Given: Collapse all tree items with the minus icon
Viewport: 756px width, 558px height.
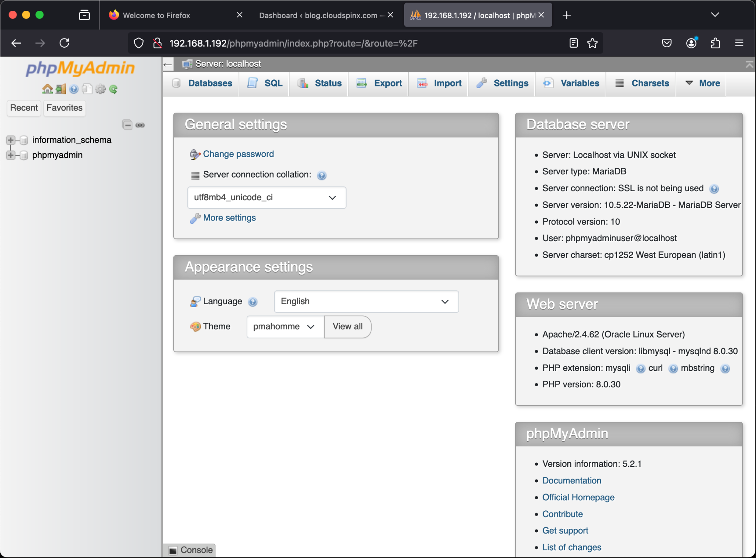Looking at the screenshot, I should [127, 125].
